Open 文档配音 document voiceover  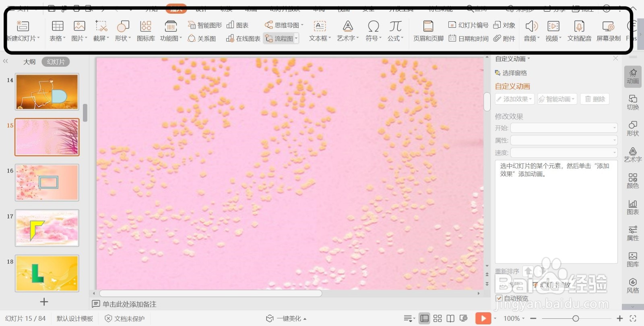tap(579, 31)
